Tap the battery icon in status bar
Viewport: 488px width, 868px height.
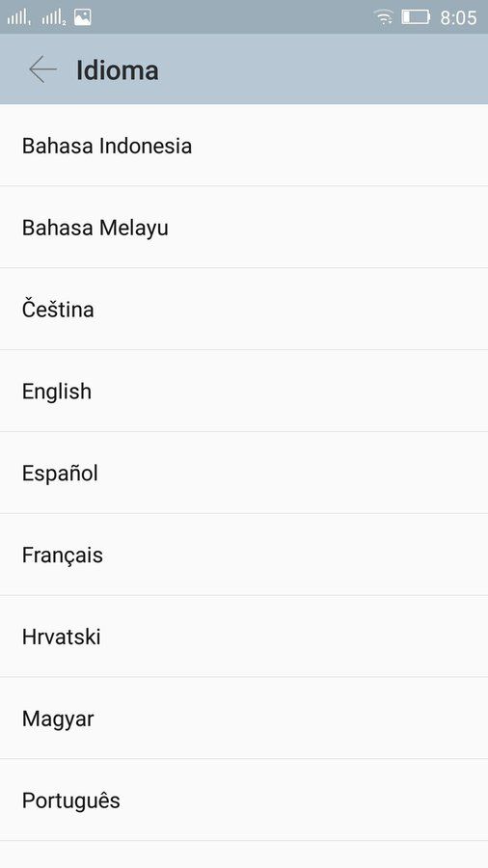(416, 17)
